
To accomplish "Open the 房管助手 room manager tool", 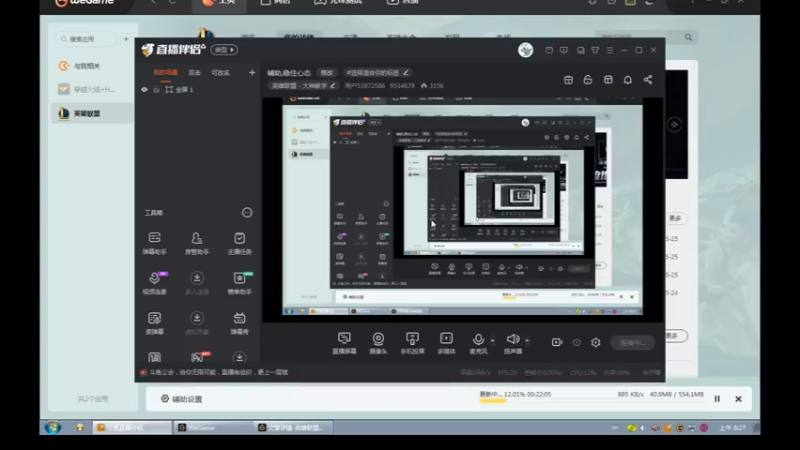I will tap(196, 243).
